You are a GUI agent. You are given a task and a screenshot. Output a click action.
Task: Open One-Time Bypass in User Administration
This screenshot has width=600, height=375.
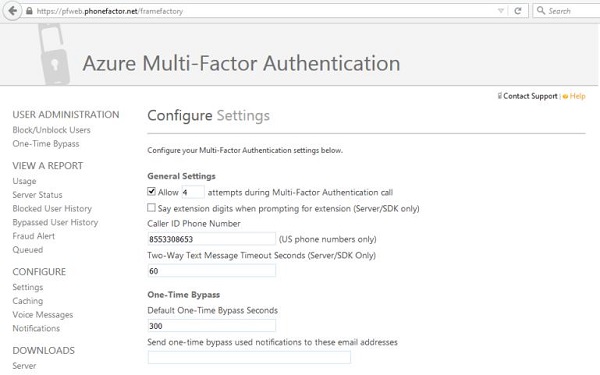pyautogui.click(x=46, y=144)
